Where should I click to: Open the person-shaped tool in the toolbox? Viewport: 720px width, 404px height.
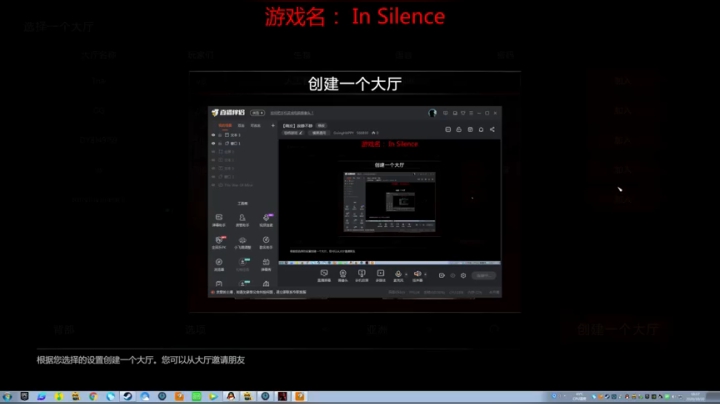coord(242,218)
